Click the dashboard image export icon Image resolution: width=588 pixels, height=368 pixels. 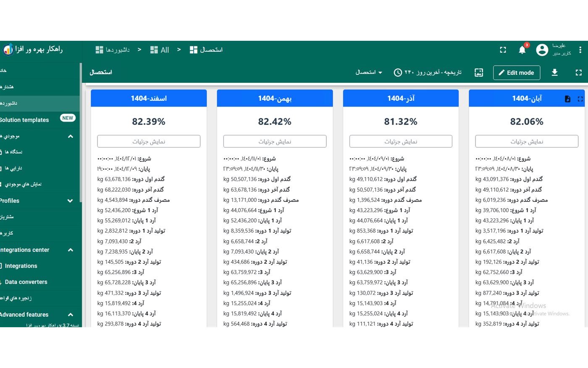tap(479, 72)
